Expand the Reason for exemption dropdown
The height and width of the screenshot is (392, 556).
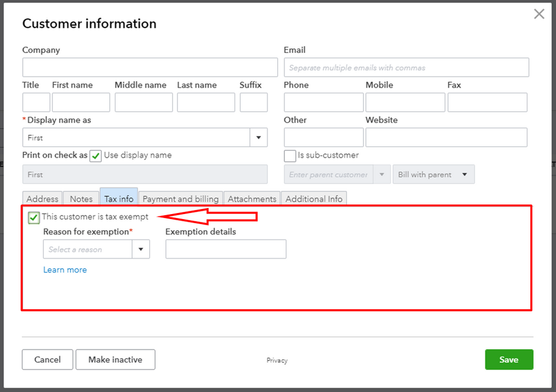tap(141, 249)
